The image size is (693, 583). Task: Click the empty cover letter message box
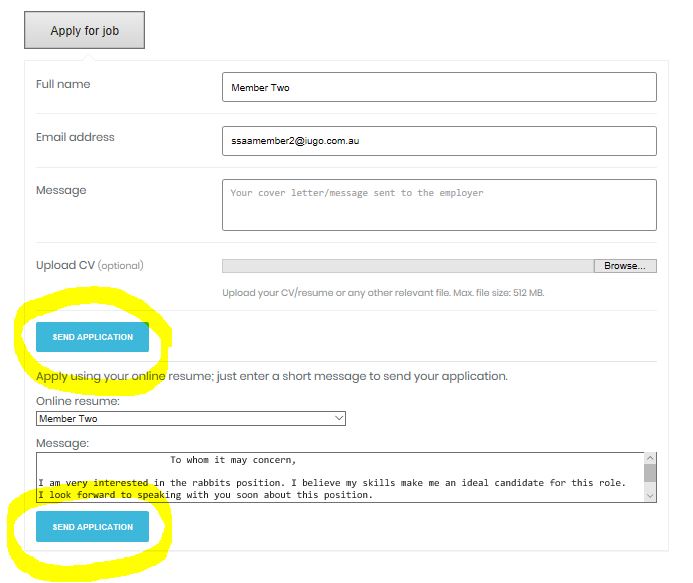pyautogui.click(x=439, y=205)
